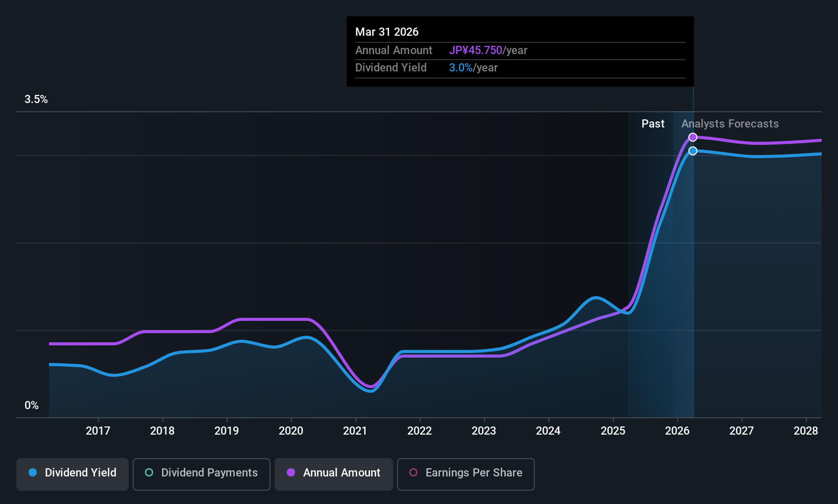
Task: Select the 2024 x-axis label
Action: pyautogui.click(x=548, y=431)
